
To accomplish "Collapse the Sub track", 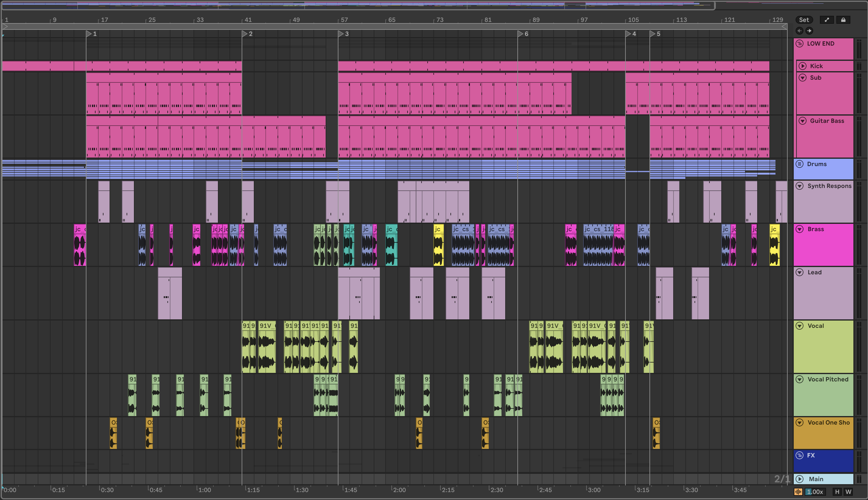I will 803,78.
